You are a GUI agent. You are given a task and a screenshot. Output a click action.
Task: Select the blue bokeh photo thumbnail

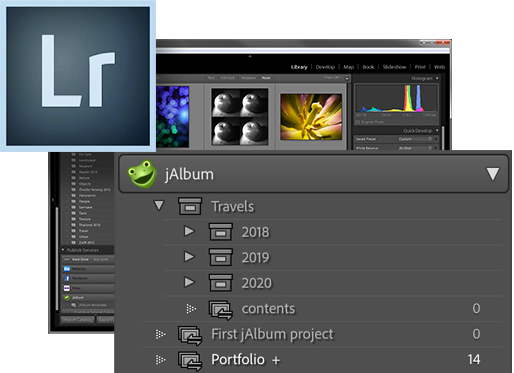[173, 117]
